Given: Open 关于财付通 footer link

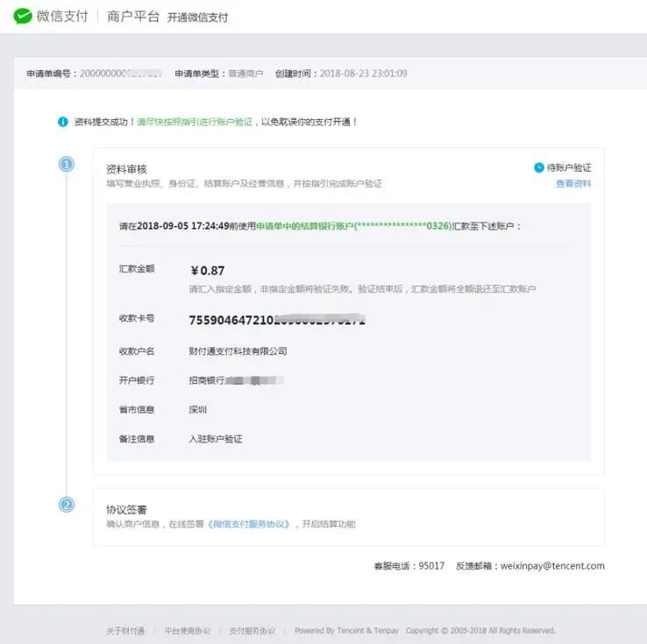Looking at the screenshot, I should click(x=125, y=631).
